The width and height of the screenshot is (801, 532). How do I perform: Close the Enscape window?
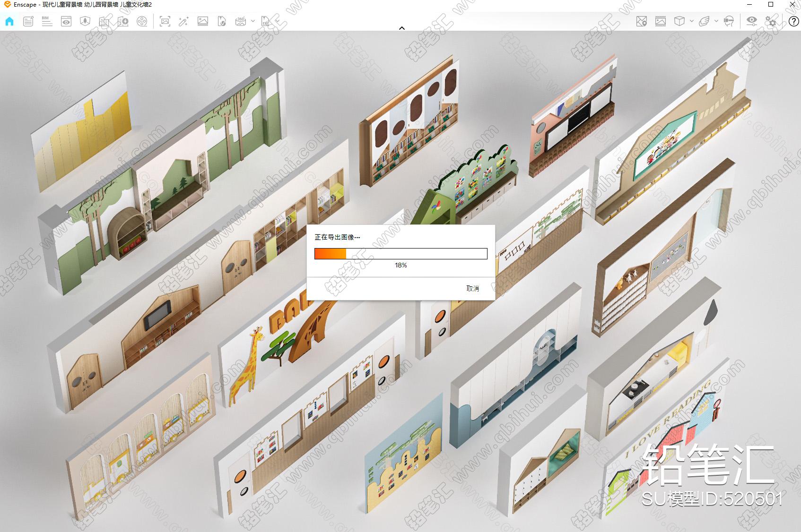pos(792,4)
